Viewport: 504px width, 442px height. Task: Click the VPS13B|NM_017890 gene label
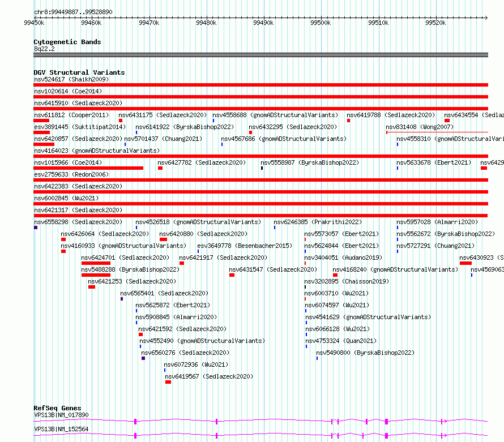click(x=61, y=415)
